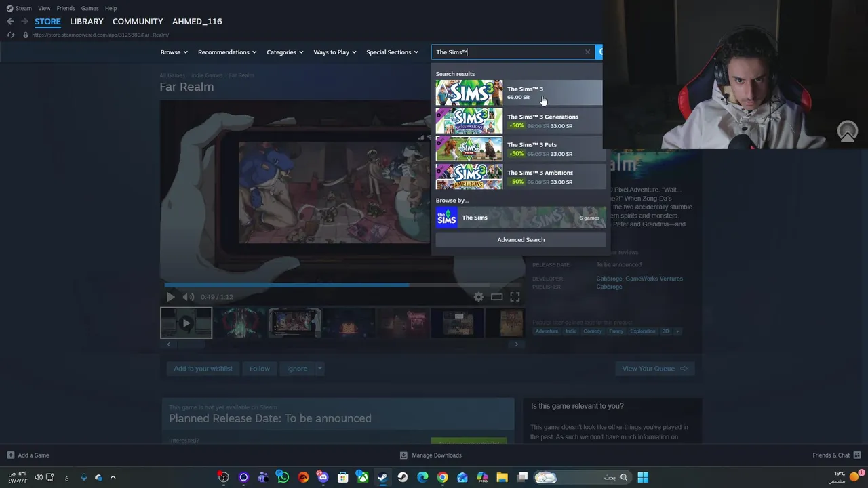Screen dimensions: 868x488
Task: Expand the Special Sections dropdown
Action: 393,52
